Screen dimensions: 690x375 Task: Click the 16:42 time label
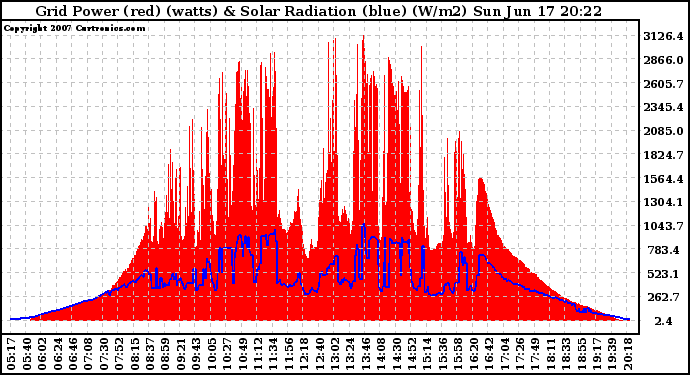click(488, 354)
